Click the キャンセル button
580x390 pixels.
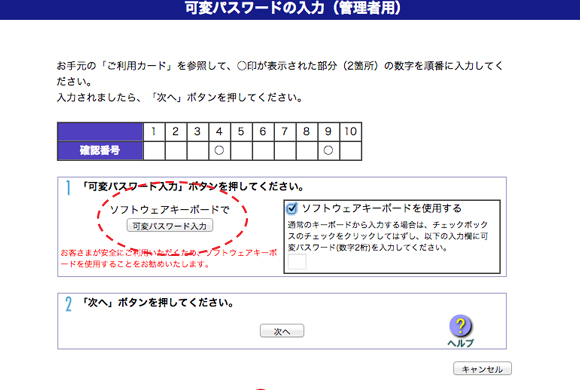(482, 369)
